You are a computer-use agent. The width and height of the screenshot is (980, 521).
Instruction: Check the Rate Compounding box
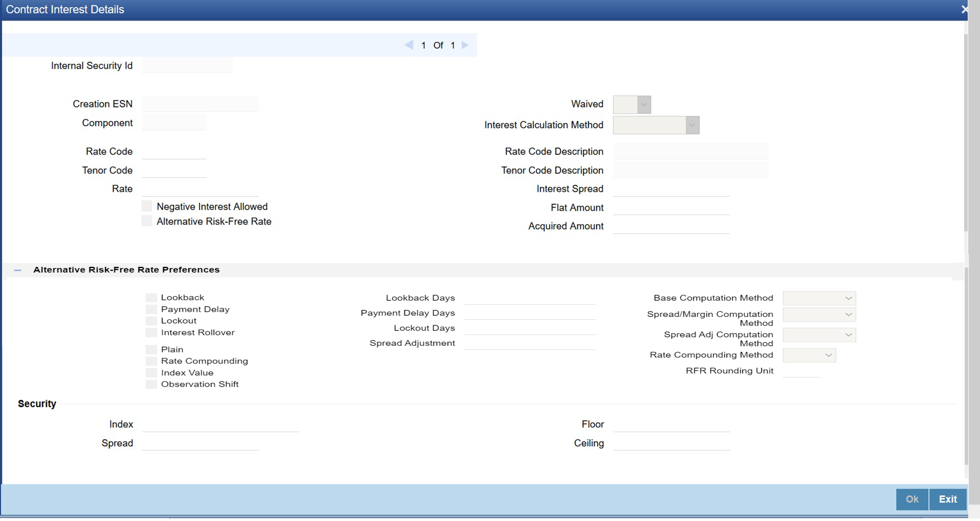tap(151, 361)
